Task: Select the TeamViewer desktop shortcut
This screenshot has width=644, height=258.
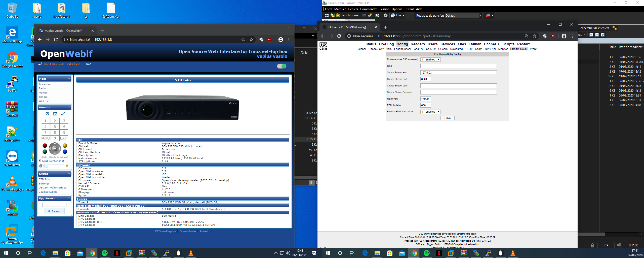Action: [x=12, y=158]
